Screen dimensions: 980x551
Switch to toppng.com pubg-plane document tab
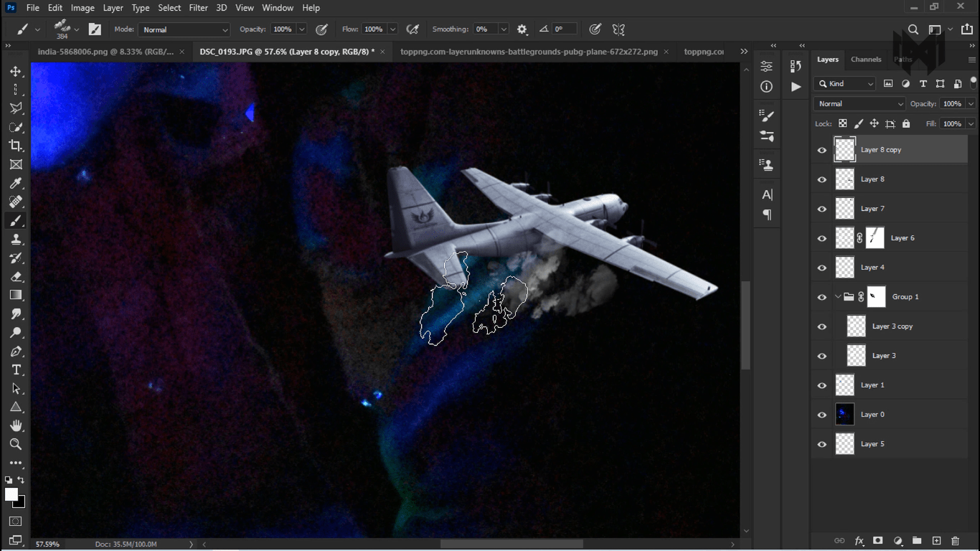coord(529,52)
